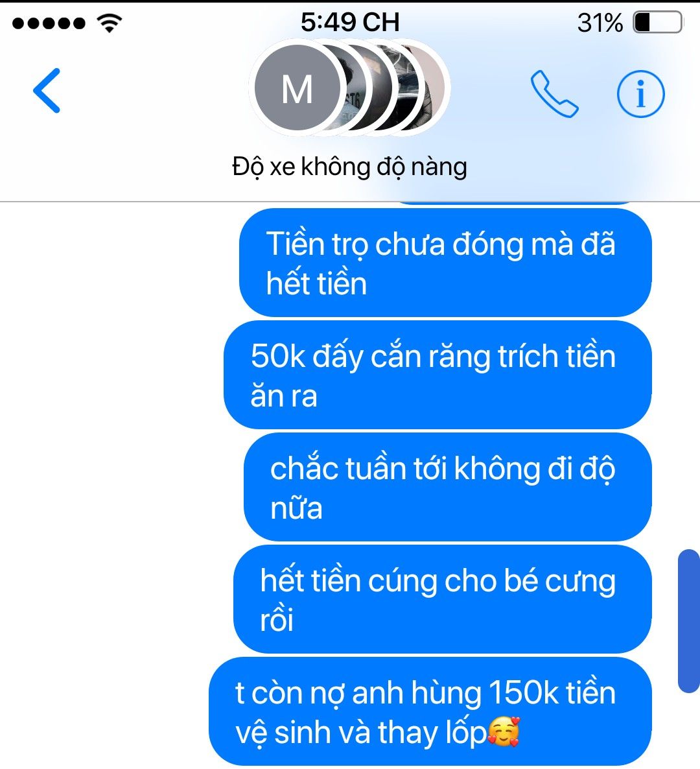700x769 pixels.
Task: Select message Tiền trọ chưa đóng
Action: (445, 263)
